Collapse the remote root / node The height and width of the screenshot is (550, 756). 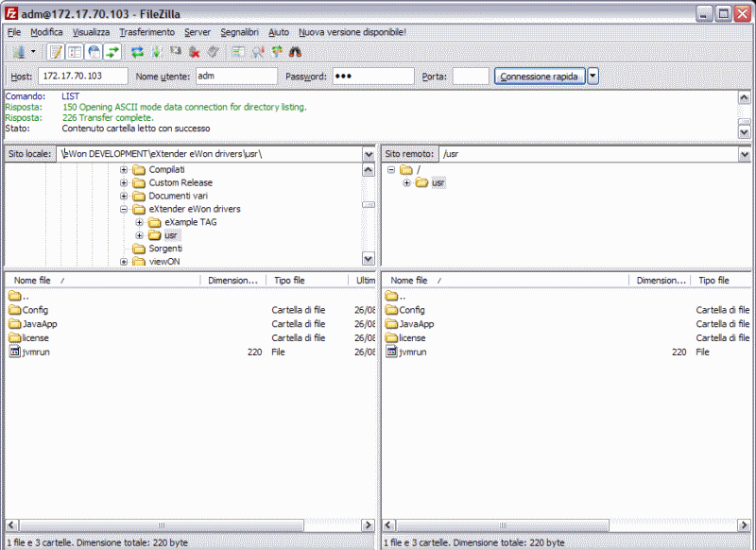click(x=391, y=170)
